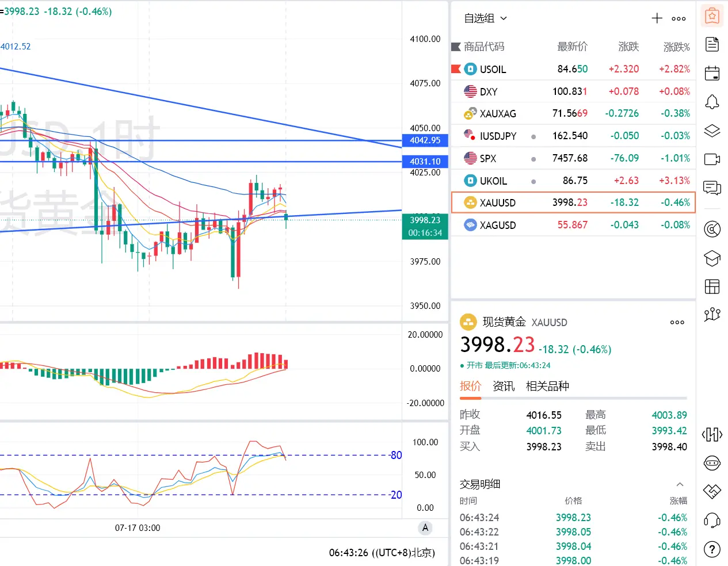Open the layers stack icon
This screenshot has width=728, height=566.
click(x=712, y=131)
